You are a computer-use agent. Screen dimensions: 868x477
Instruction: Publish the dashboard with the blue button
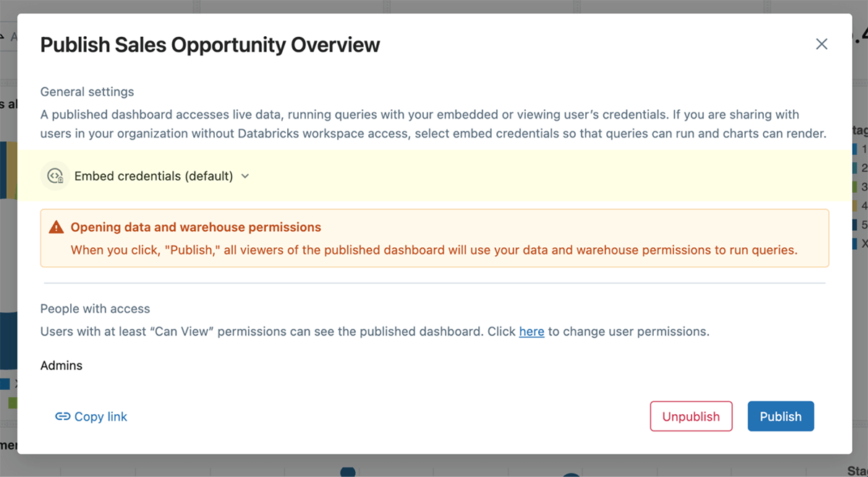point(780,416)
